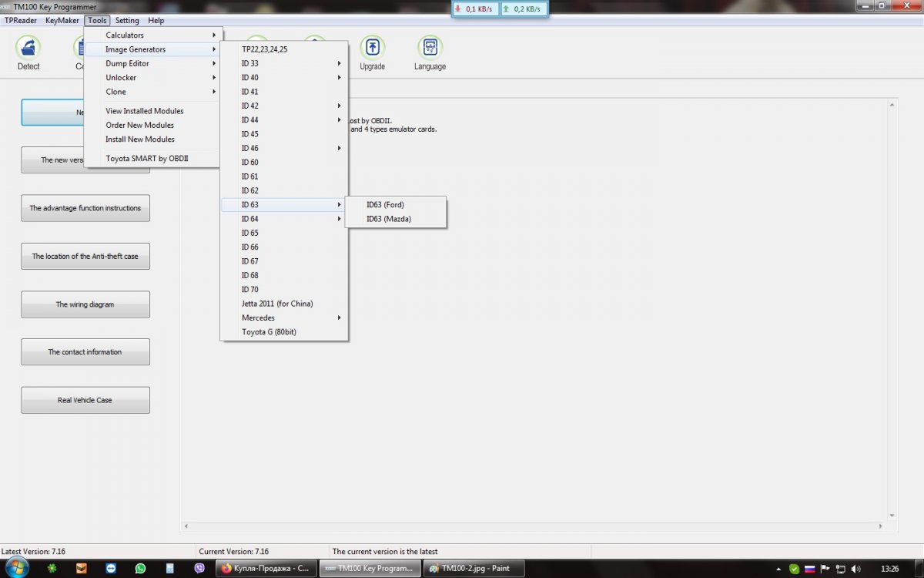Click the network tray icon
Screen dimensions: 924x578
pos(841,569)
